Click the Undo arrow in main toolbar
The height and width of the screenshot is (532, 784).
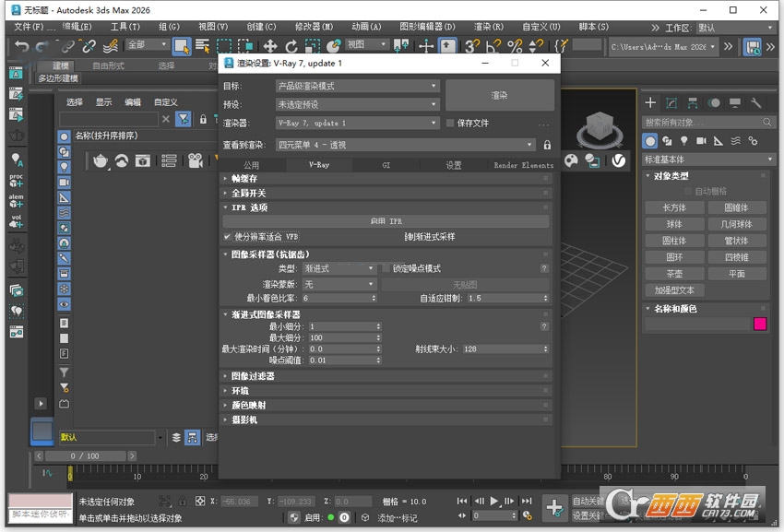21,46
